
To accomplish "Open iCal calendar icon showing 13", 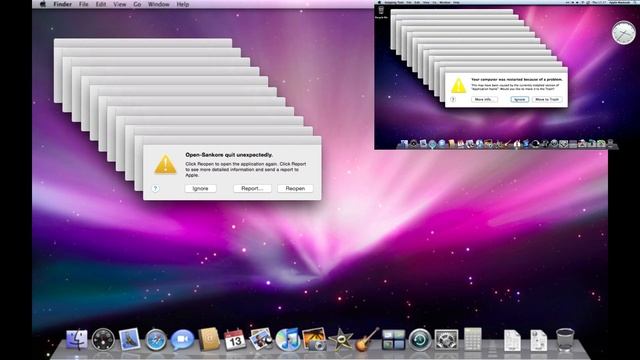I will click(x=235, y=340).
